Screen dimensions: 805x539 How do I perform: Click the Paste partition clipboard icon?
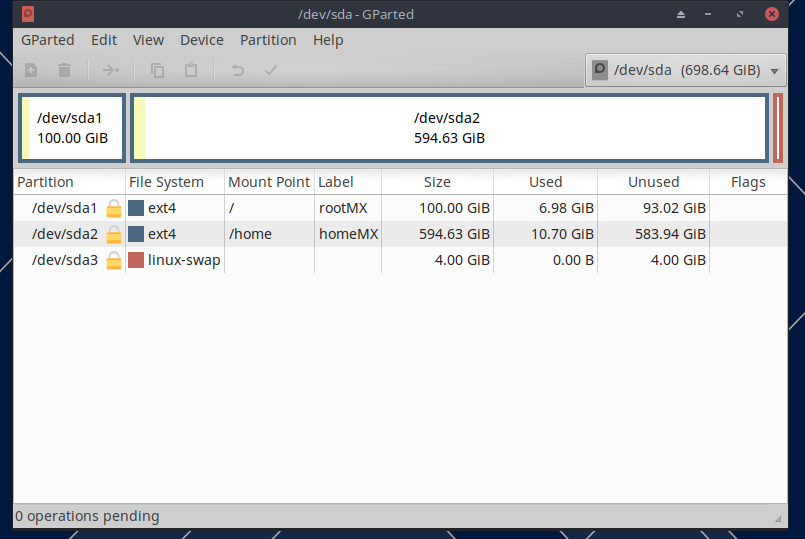point(191,70)
